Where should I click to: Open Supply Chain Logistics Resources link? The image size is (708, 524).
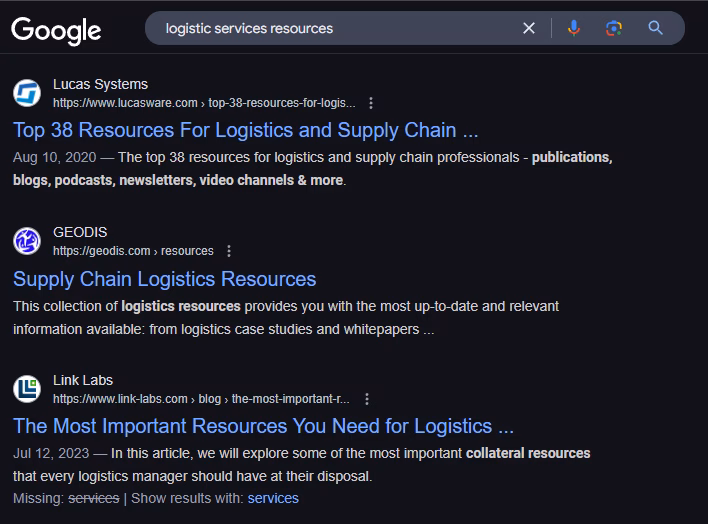164,279
